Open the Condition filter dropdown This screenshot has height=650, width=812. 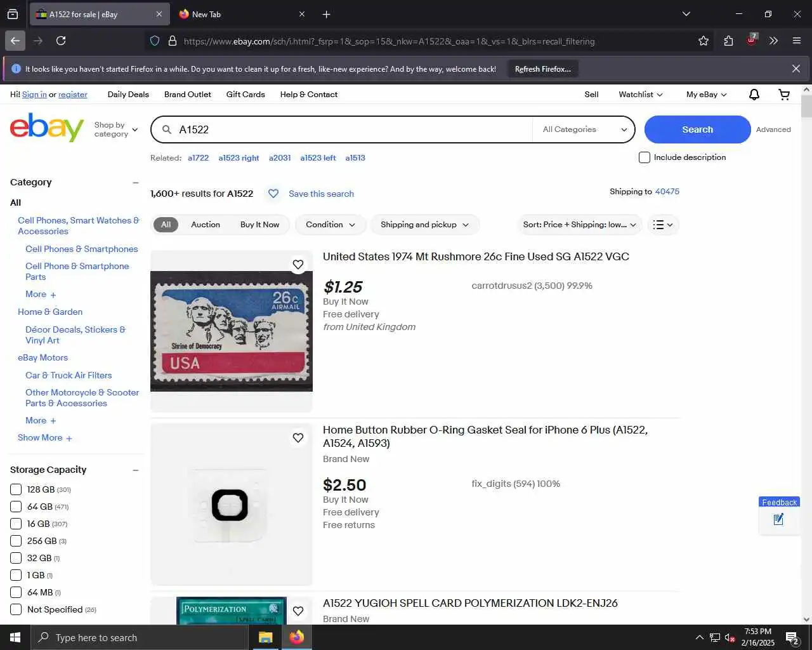coord(331,225)
